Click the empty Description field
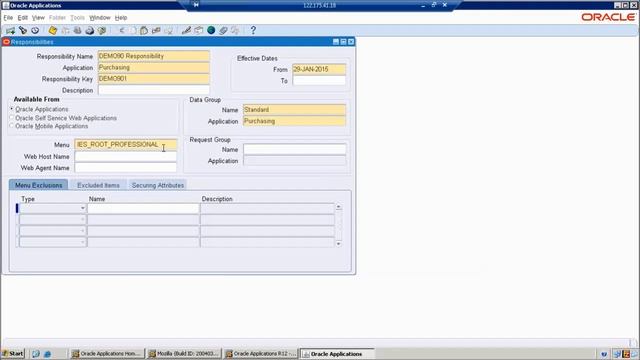The width and height of the screenshot is (640, 360). [154, 90]
